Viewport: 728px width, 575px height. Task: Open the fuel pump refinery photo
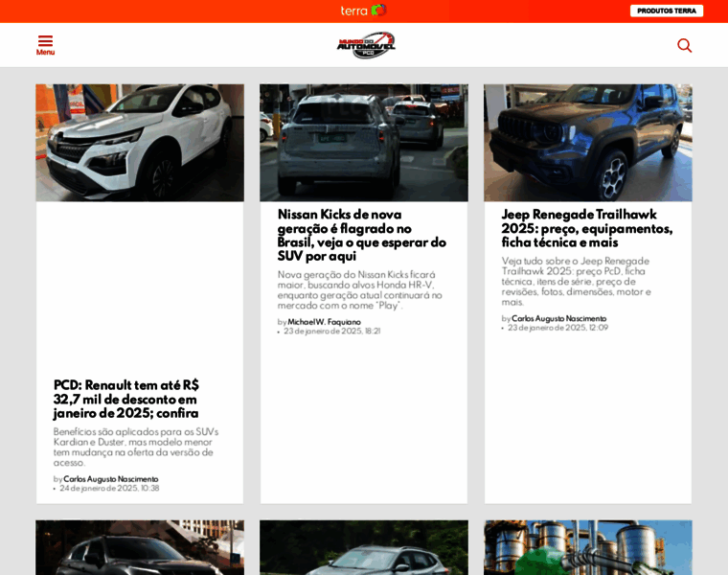(588, 547)
